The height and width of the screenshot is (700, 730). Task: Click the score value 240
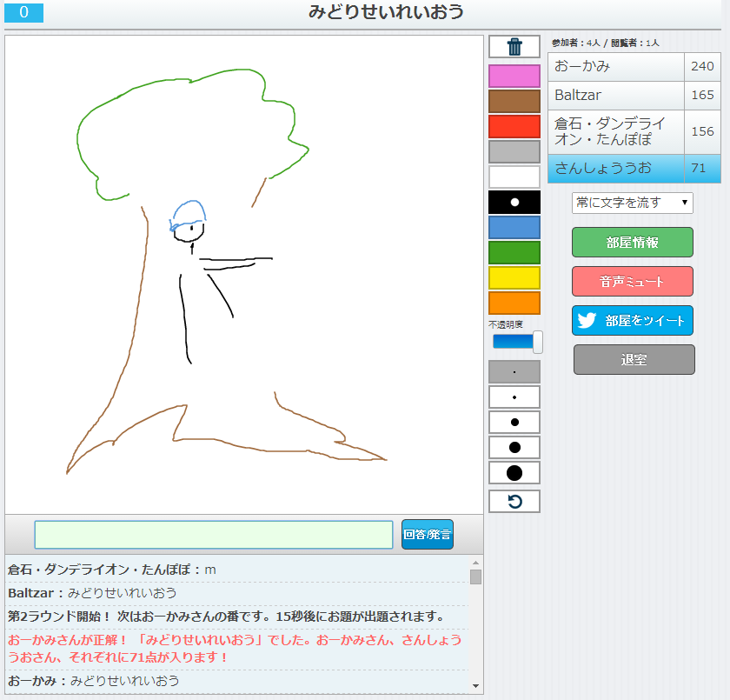(x=702, y=66)
